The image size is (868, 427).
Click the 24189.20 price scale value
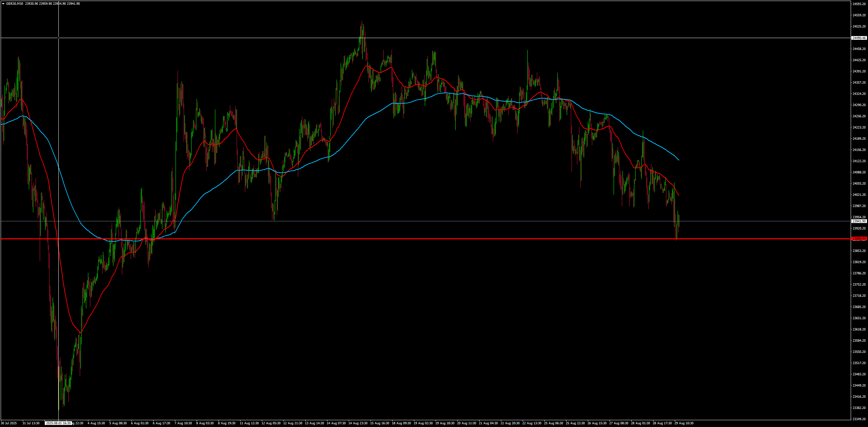pyautogui.click(x=859, y=139)
